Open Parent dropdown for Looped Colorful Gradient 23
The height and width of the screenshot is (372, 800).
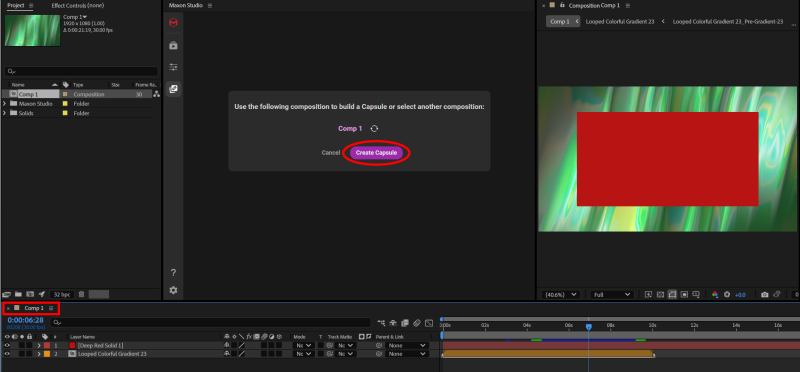(x=407, y=354)
